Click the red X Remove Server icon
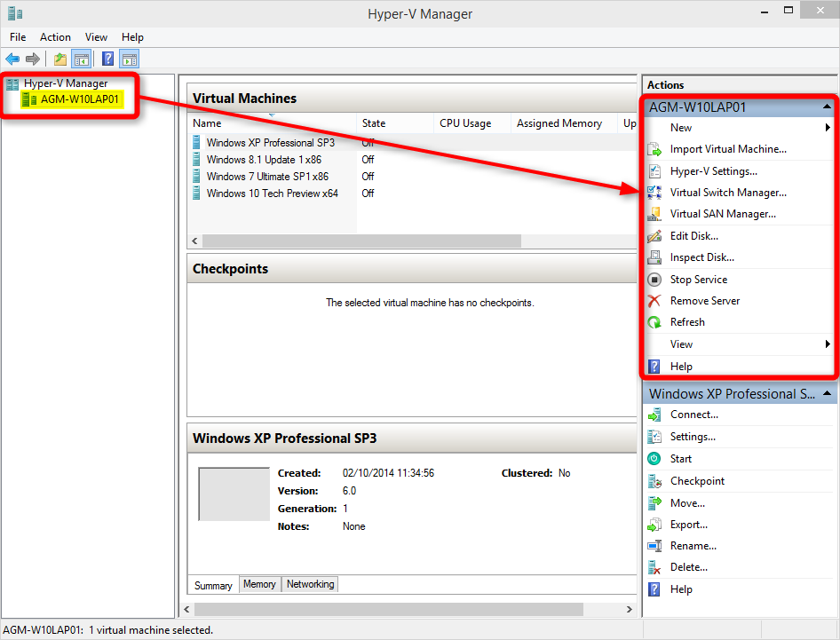 click(654, 301)
